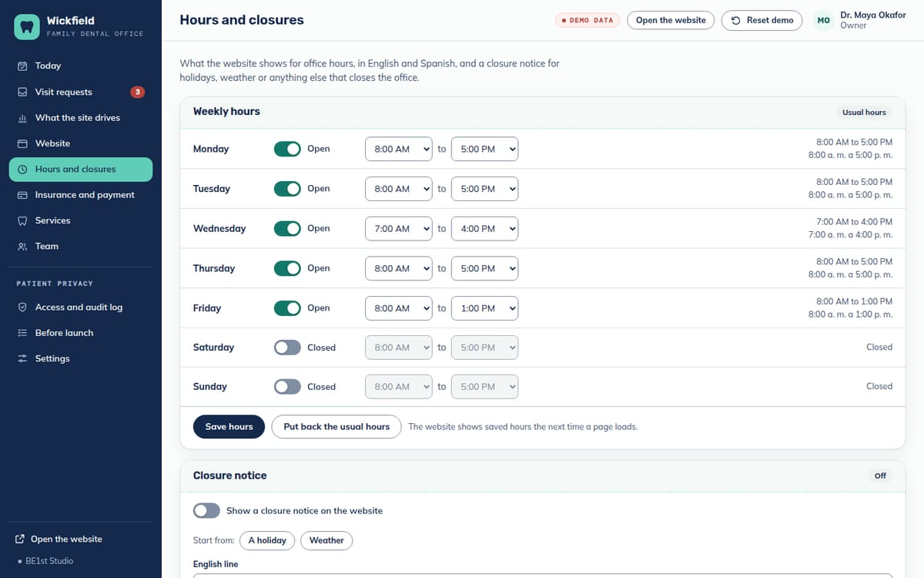The image size is (924, 578).
Task: Go to Today in the sidebar
Action: [81, 66]
